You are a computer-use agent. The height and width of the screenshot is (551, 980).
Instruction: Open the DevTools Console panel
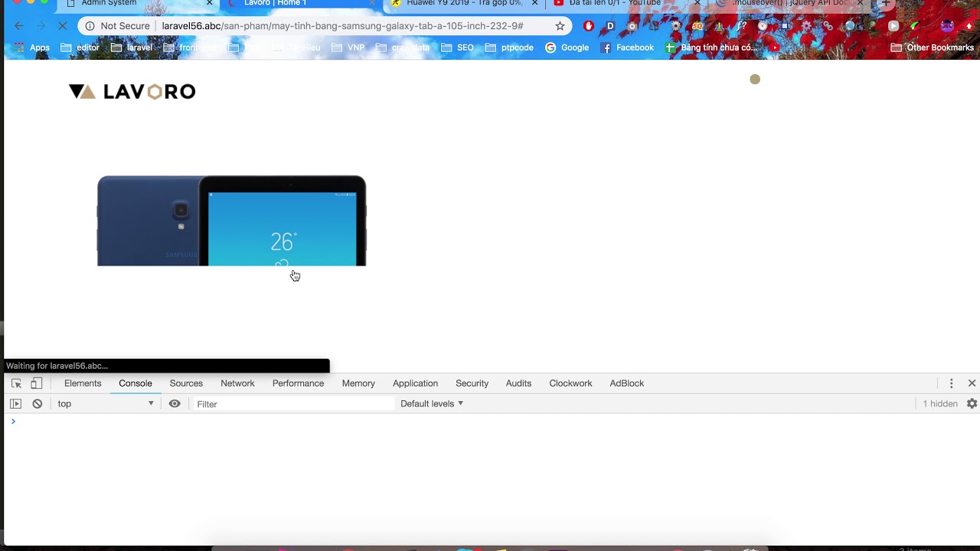click(x=136, y=383)
